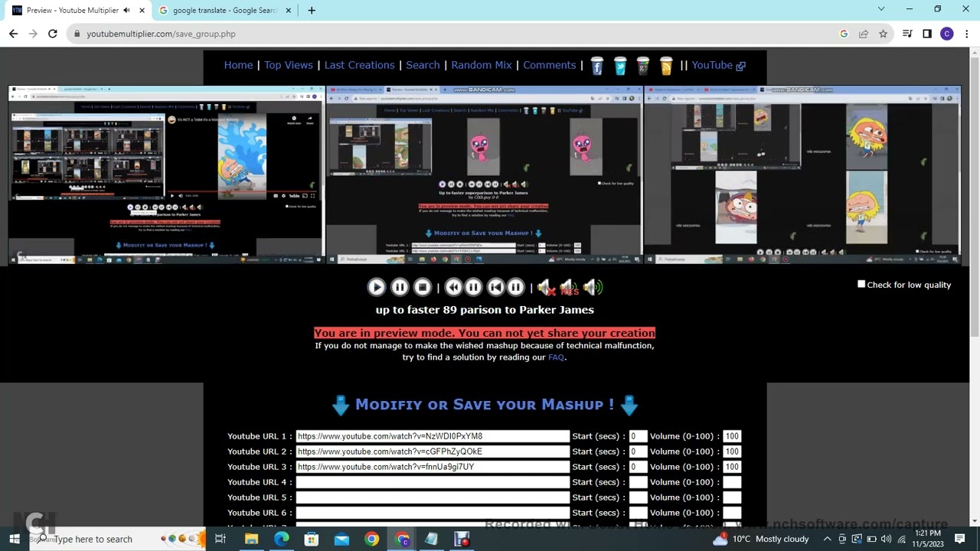Click Start (secs) field for URL 4
The width and height of the screenshot is (980, 551).
pyautogui.click(x=638, y=482)
